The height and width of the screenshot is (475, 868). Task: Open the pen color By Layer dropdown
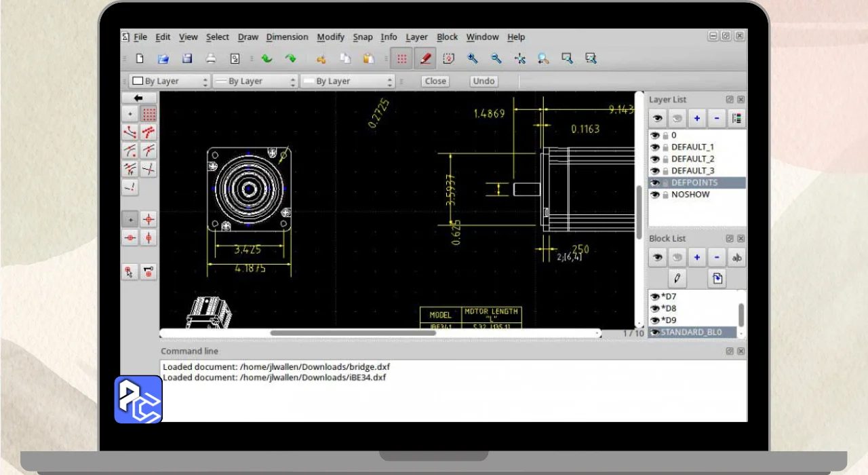pos(170,81)
